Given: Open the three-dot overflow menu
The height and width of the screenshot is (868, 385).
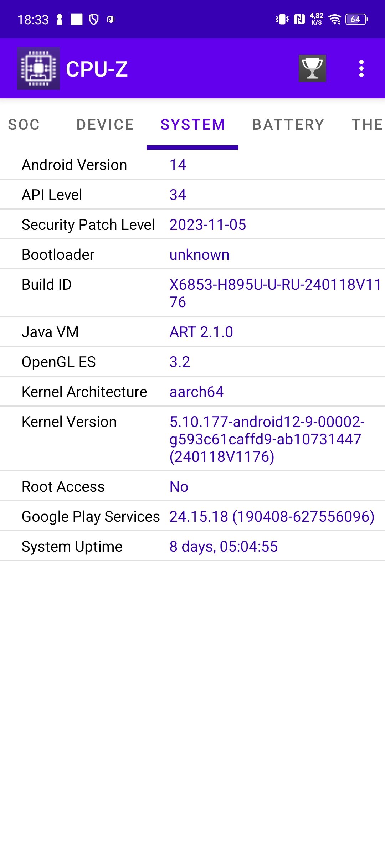Looking at the screenshot, I should 361,68.
